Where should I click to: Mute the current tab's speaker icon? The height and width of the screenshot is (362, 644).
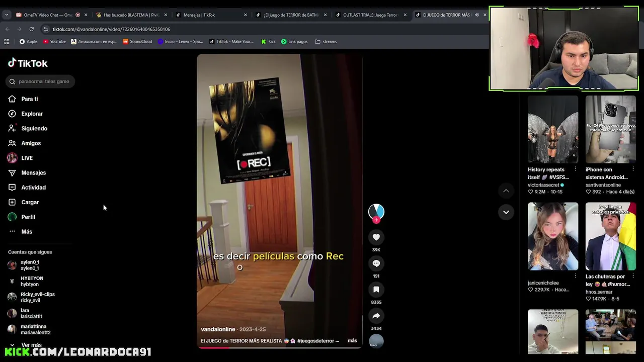477,15
